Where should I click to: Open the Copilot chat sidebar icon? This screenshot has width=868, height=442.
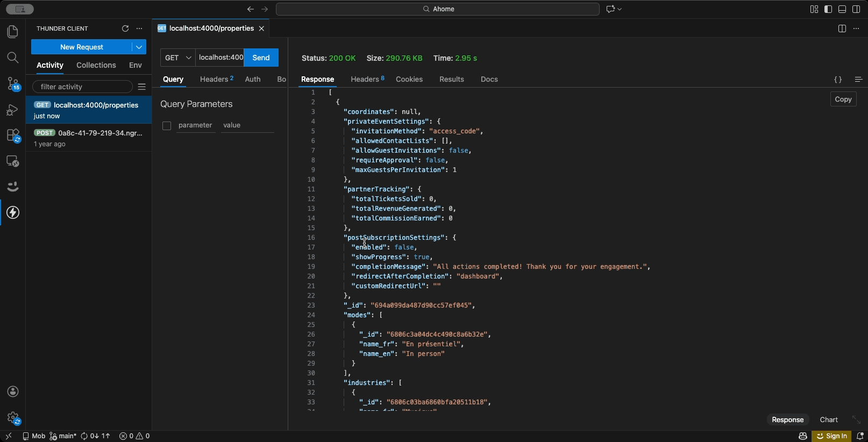click(13, 187)
